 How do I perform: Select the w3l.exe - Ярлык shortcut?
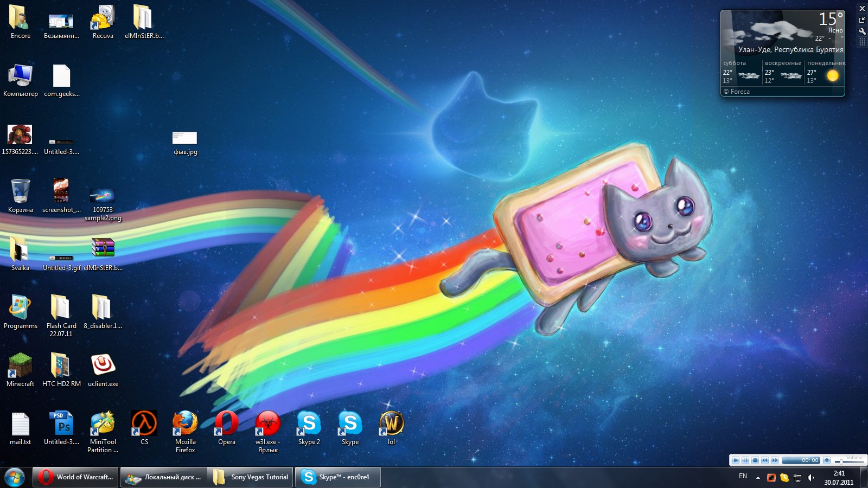267,432
